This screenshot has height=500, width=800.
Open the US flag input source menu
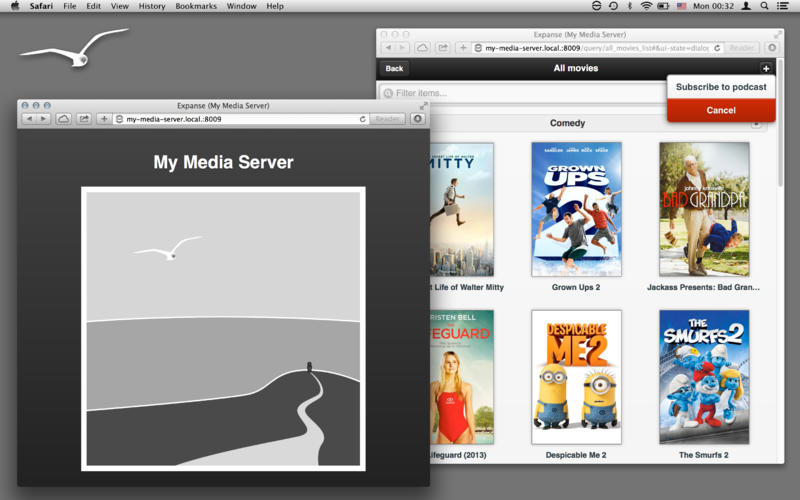[x=681, y=6]
